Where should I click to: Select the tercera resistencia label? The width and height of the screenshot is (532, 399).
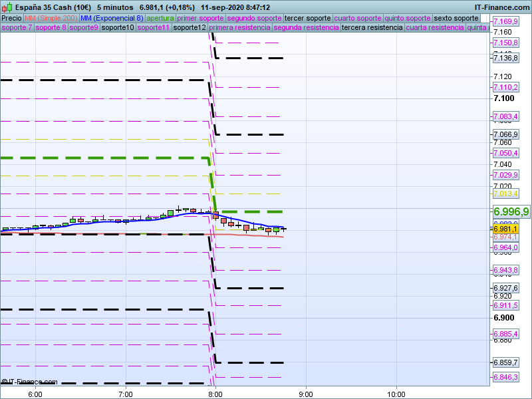(371, 28)
